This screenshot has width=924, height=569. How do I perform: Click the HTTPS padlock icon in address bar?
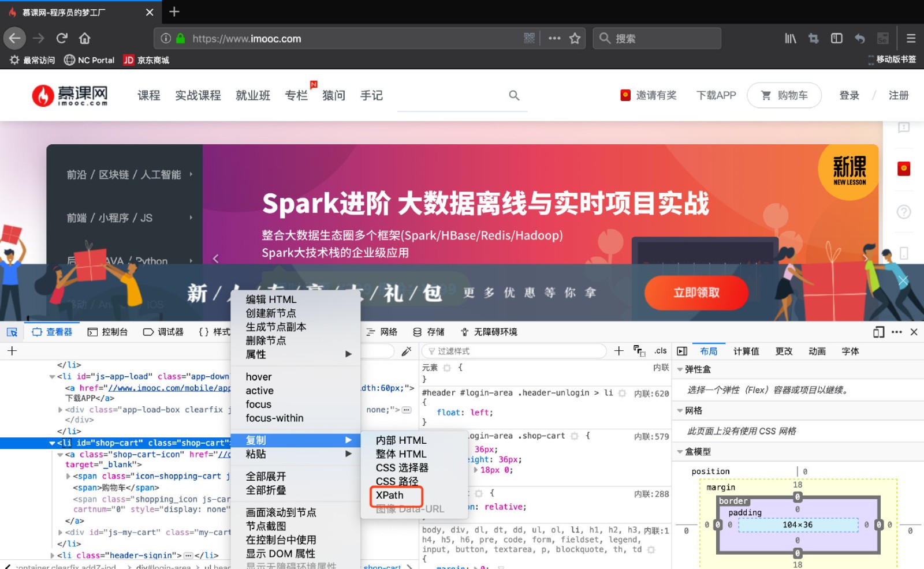tap(180, 38)
